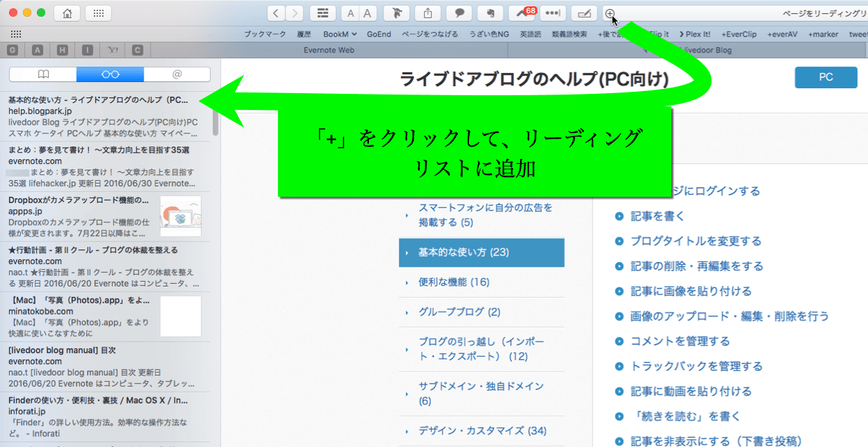Click +marker bookmarklet

click(823, 34)
